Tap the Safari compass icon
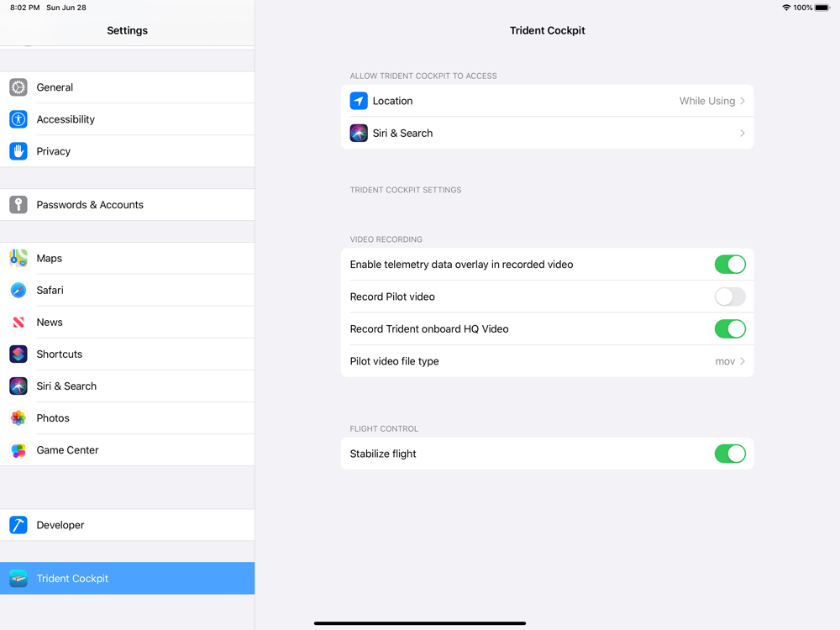This screenshot has height=630, width=840. (18, 290)
